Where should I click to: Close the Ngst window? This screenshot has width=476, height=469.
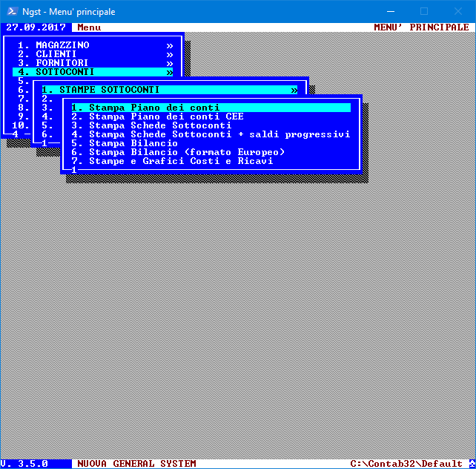pyautogui.click(x=458, y=11)
